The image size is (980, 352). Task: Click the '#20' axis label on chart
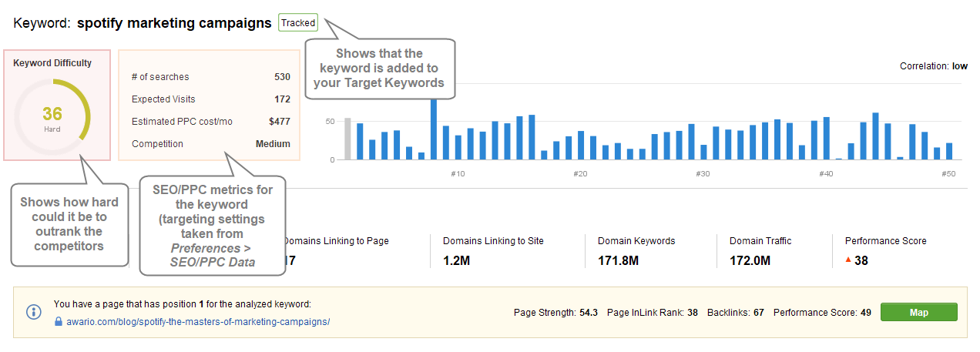581,174
